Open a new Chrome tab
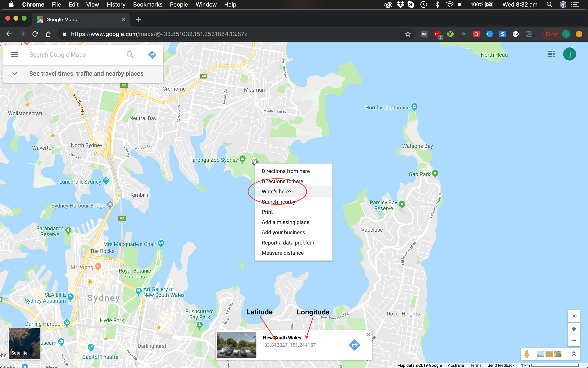The width and height of the screenshot is (588, 368). coord(139,20)
